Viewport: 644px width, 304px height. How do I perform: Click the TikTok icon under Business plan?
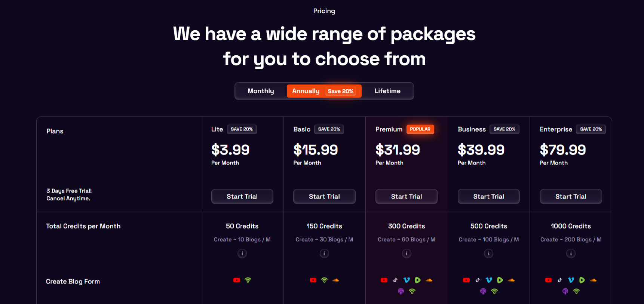click(x=477, y=280)
